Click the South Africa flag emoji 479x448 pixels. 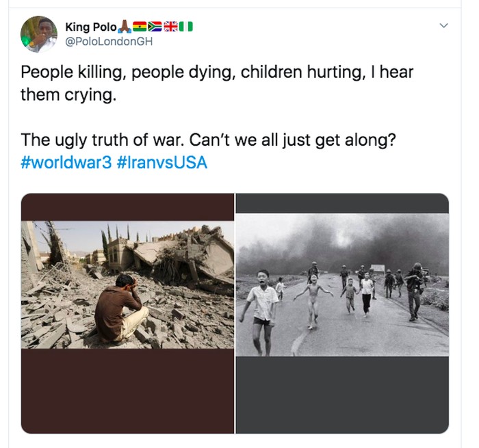[x=155, y=27]
